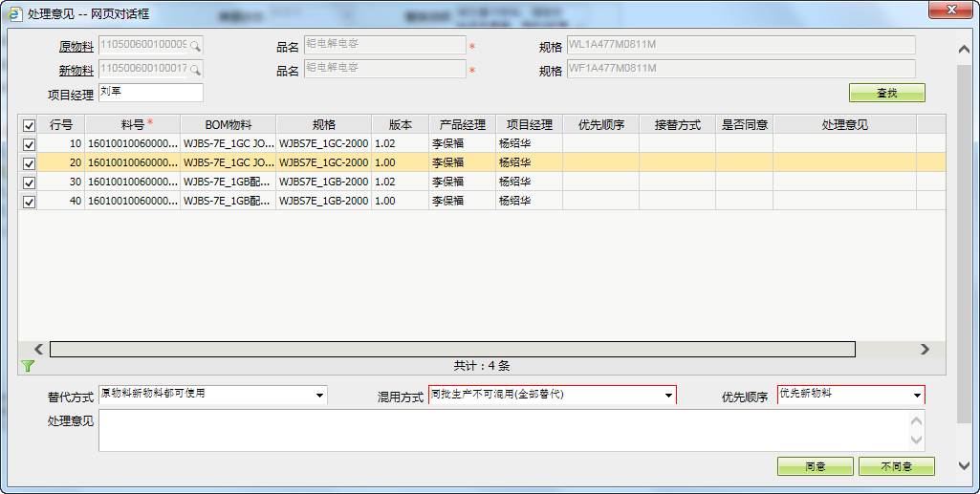
Task: Toggle the select-all checkbox in table header
Action: coord(29,125)
